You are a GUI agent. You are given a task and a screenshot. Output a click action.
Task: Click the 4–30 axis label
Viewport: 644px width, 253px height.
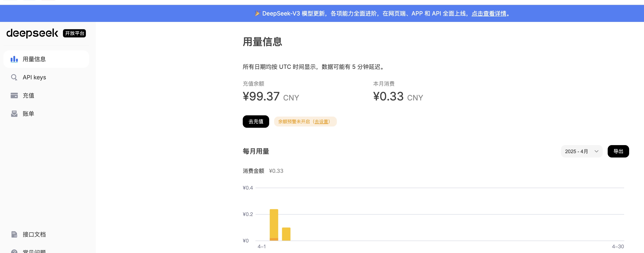point(618,247)
